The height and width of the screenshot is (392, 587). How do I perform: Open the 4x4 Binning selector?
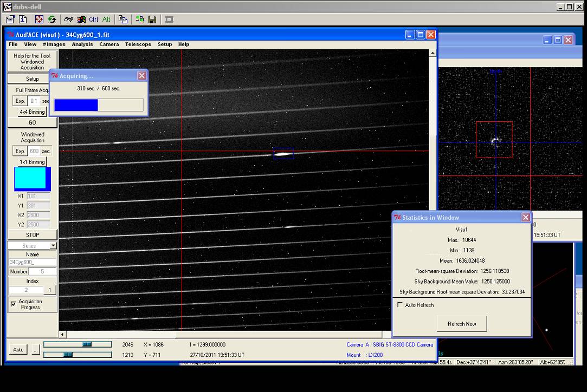32,112
